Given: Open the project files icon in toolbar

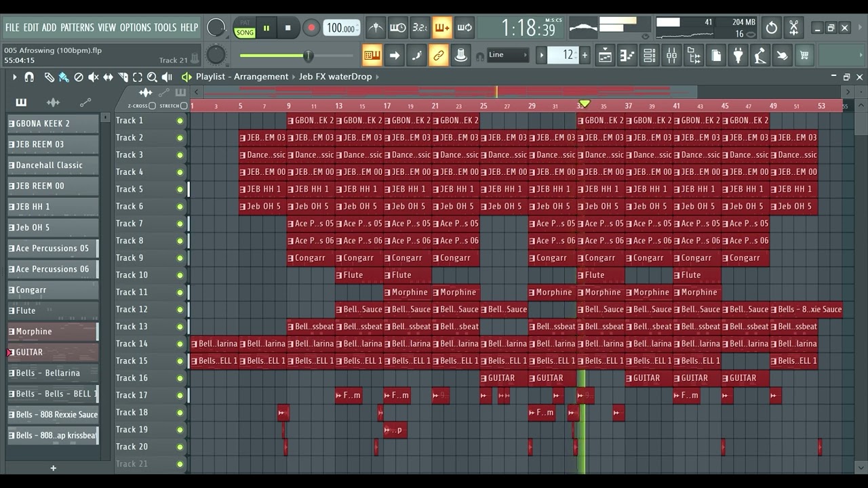Looking at the screenshot, I should pyautogui.click(x=716, y=55).
